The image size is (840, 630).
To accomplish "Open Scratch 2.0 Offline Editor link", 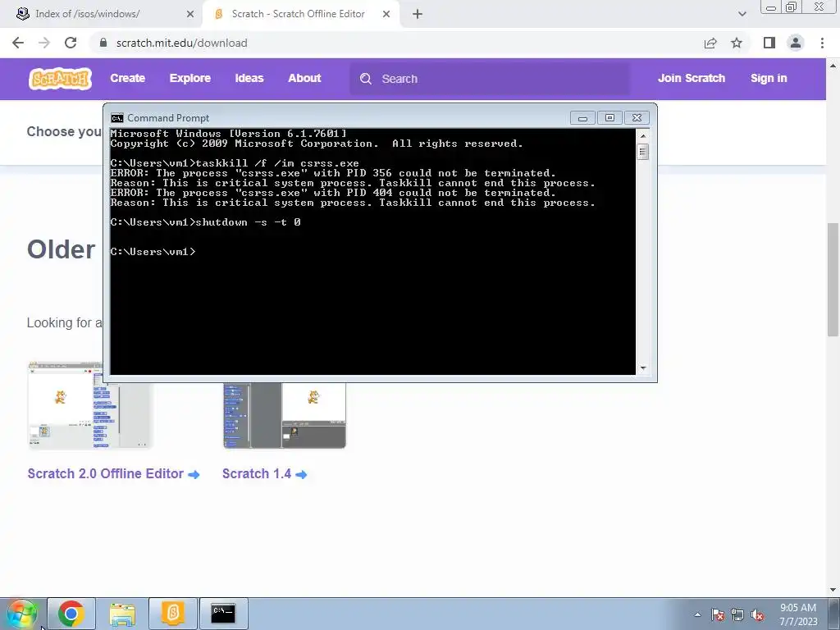I will point(113,474).
